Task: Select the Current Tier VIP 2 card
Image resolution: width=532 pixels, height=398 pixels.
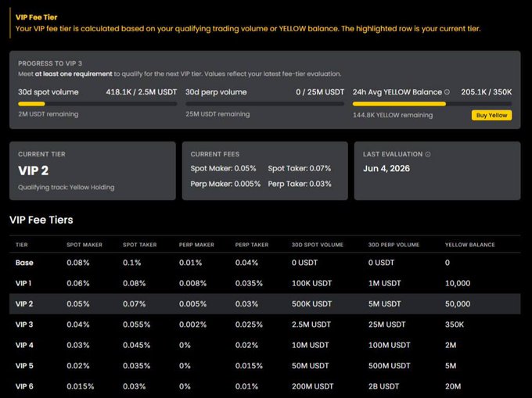Action: [92, 171]
